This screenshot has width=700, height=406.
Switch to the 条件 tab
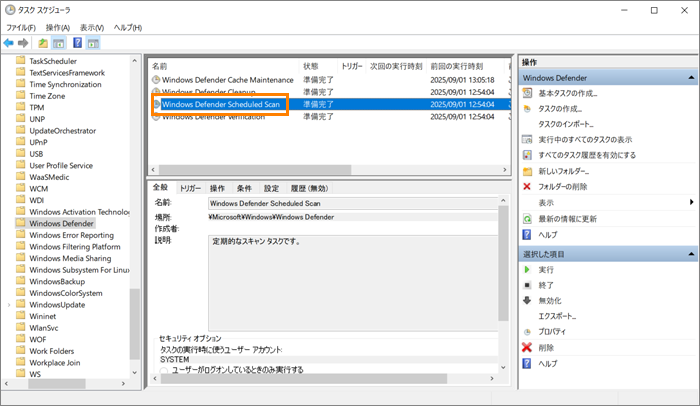point(244,188)
